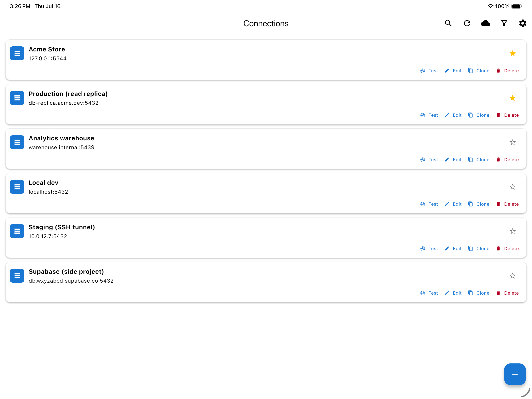Click the Supabase (side project) database icon
This screenshot has width=532, height=399.
(x=17, y=276)
